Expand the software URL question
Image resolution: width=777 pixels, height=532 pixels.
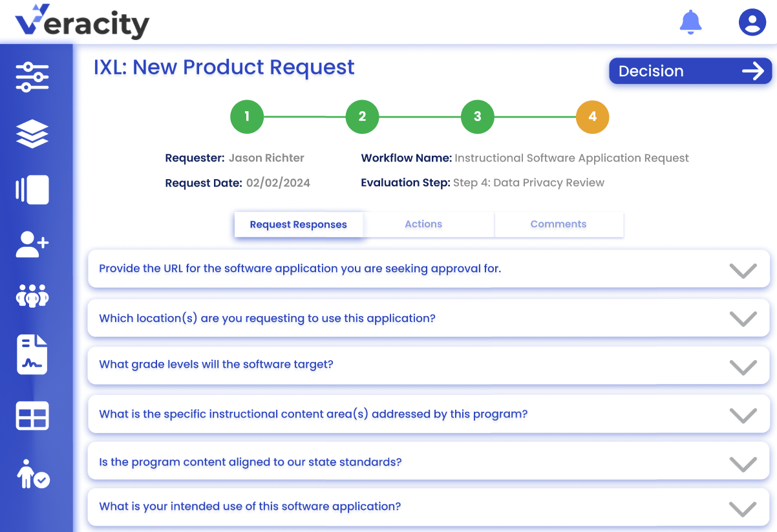(743, 270)
